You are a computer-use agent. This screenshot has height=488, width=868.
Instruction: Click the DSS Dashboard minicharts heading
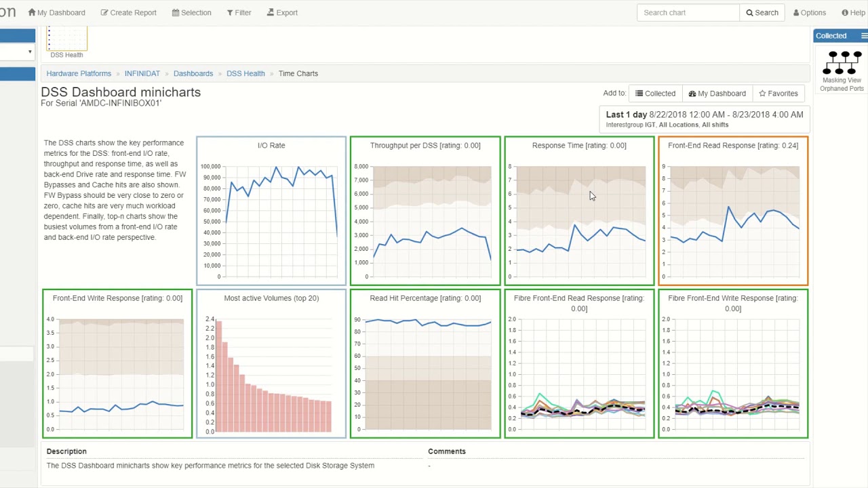coord(121,92)
